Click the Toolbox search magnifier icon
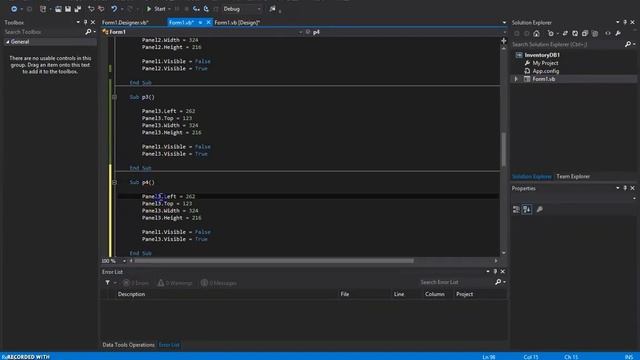Image resolution: width=640 pixels, height=360 pixels. 88,31
